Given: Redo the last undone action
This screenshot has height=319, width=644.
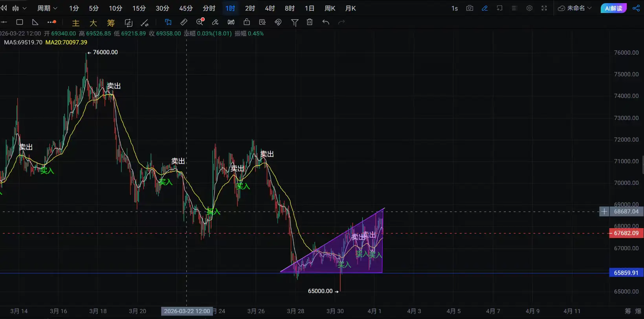Looking at the screenshot, I should [x=341, y=22].
